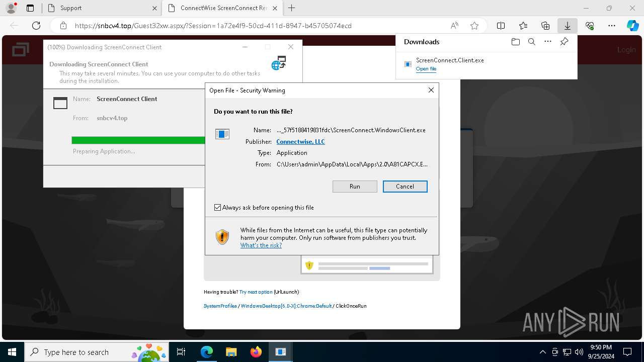
Task: Open Edge Settings and more ellipsis
Action: [x=612, y=26]
